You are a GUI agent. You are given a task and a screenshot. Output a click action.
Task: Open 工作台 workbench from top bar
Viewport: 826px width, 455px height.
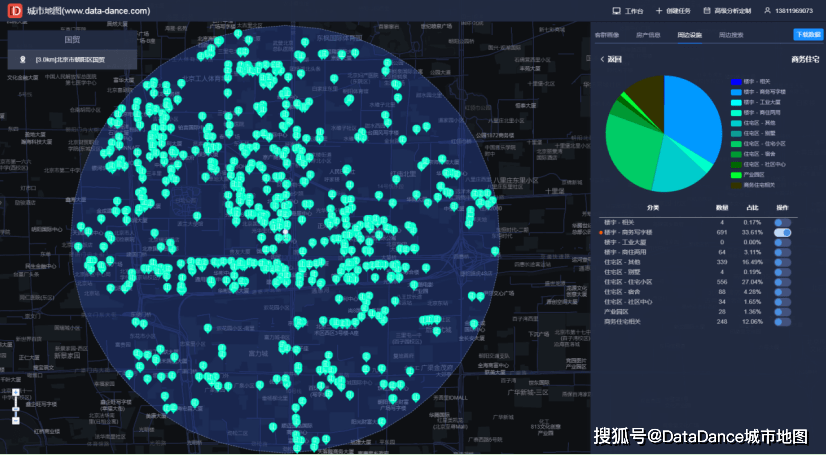(x=628, y=11)
